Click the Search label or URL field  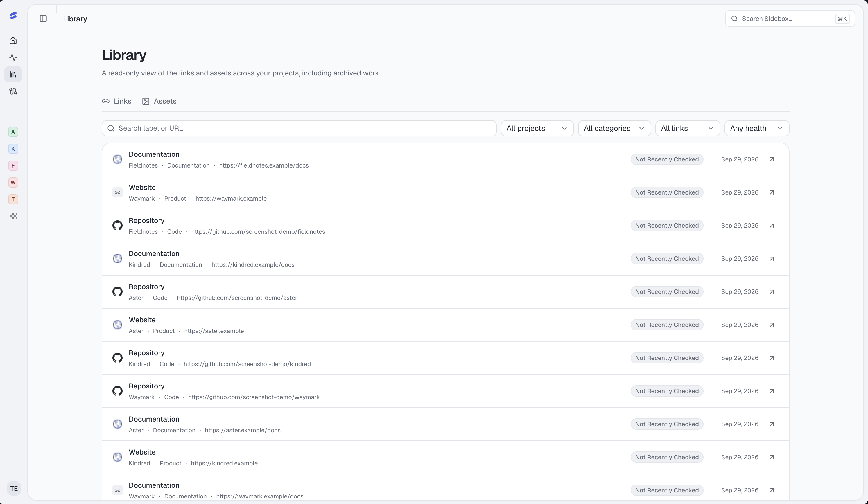(x=299, y=128)
